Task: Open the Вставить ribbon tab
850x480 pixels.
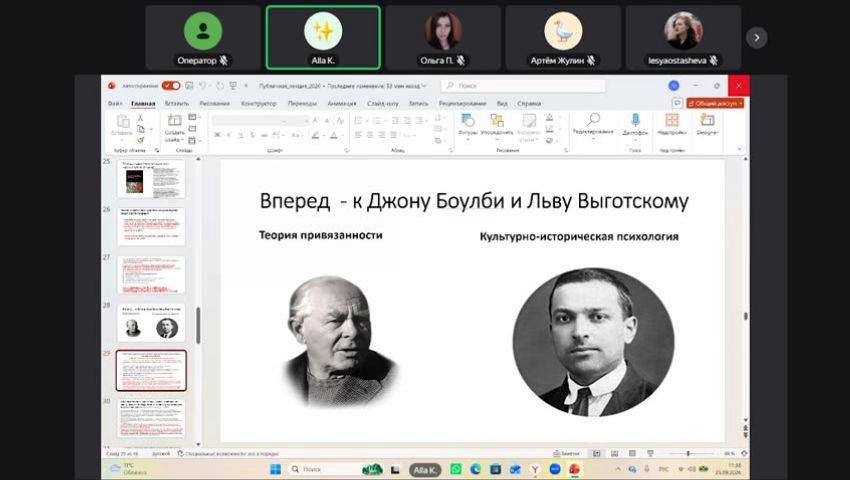Action: pos(177,103)
